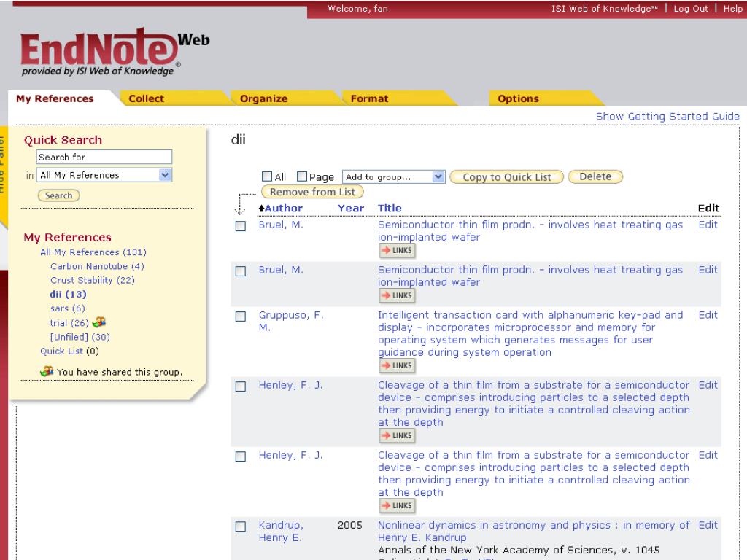Screen dimensions: 747x560
Task: Open LINKS icon for Gruppuso reference
Action: point(398,366)
